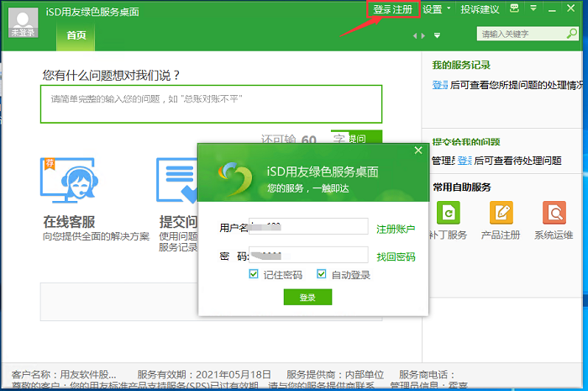This screenshot has width=588, height=391.
Task: Open 在线客服 headset icon
Action: pyautogui.click(x=70, y=180)
